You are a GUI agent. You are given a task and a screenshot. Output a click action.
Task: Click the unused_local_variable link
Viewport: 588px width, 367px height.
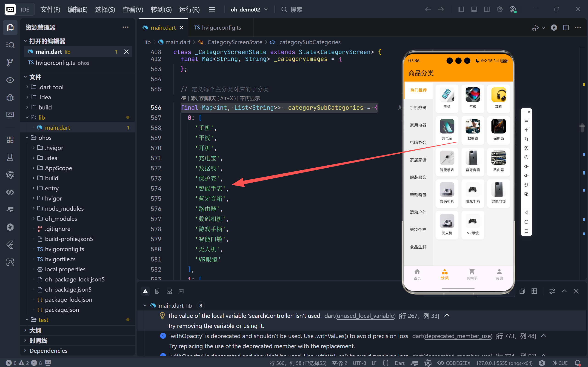point(365,315)
